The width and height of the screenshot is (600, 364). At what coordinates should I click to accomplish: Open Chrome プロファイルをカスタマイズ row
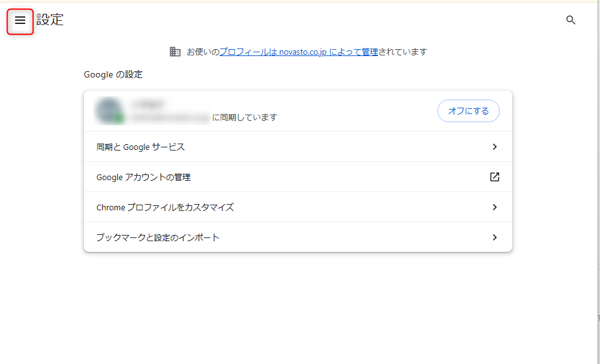point(298,207)
